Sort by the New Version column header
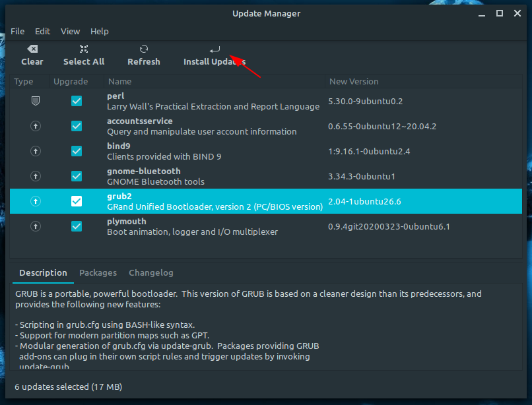 424,81
